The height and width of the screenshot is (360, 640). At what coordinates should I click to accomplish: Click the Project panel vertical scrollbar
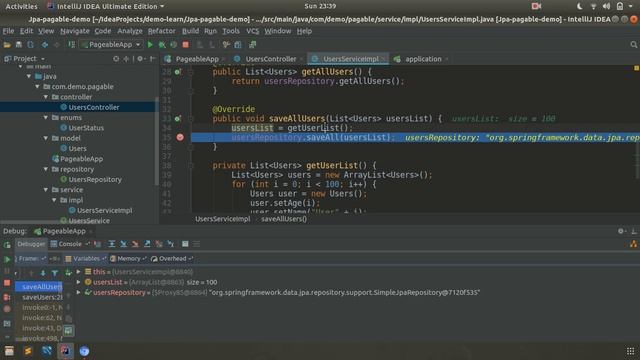click(157, 141)
